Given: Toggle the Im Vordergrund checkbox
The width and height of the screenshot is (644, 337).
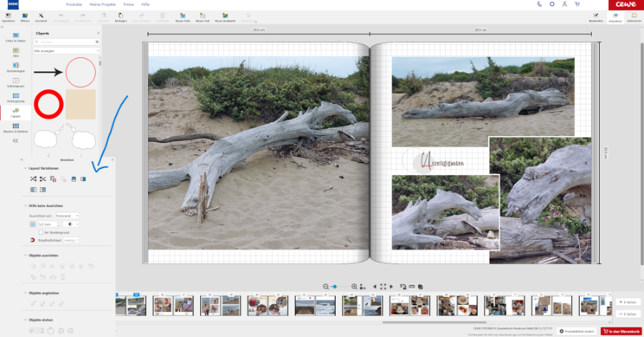Looking at the screenshot, I should [x=41, y=232].
